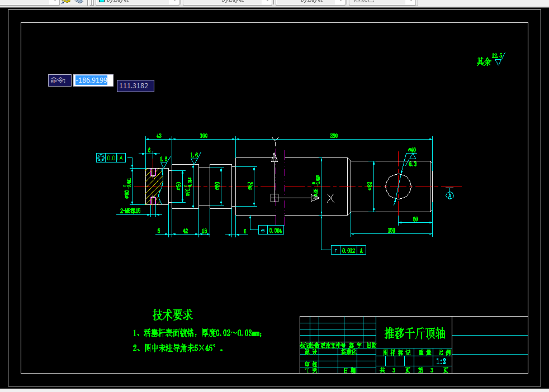Select the 其余 12.5 roughness note
The width and height of the screenshot is (549, 392).
point(491,59)
